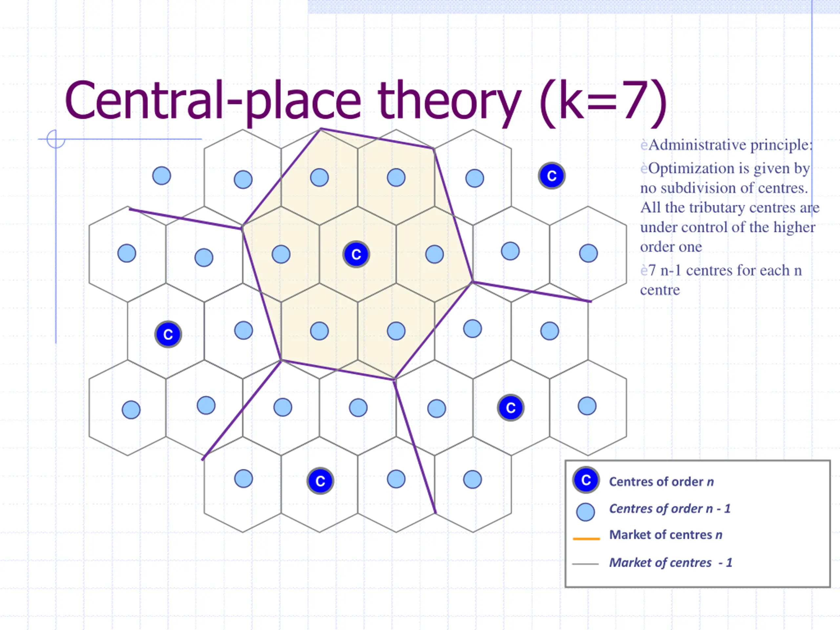The image size is (840, 630).
Task: Click the dark blue C icon in the legend
Action: [x=586, y=480]
